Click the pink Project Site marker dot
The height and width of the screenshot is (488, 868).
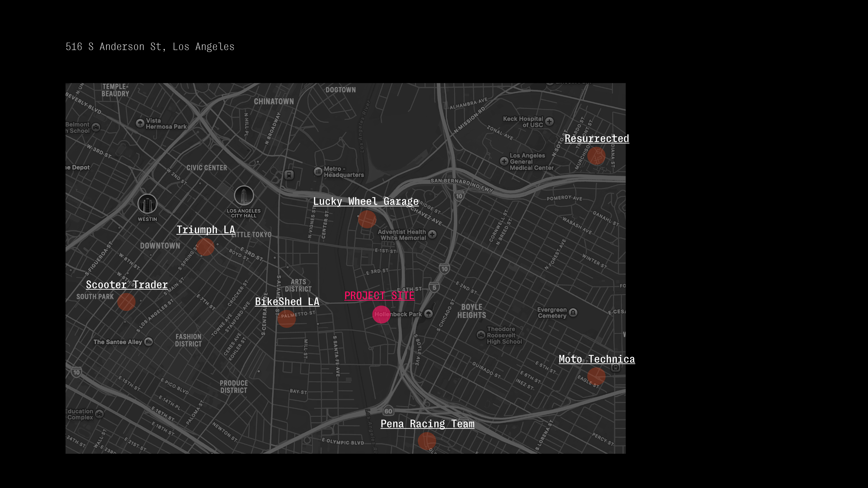(x=381, y=315)
